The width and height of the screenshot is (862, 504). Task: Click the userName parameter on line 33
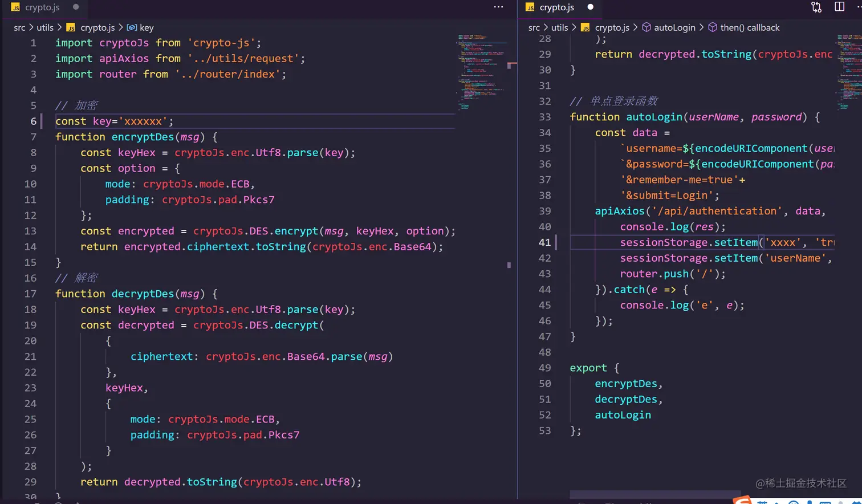click(714, 117)
